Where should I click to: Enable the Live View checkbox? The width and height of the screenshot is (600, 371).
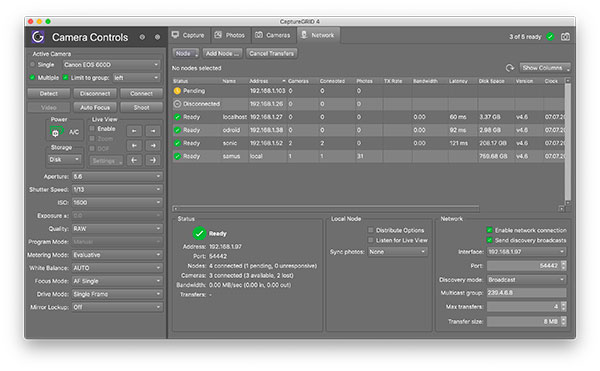92,129
